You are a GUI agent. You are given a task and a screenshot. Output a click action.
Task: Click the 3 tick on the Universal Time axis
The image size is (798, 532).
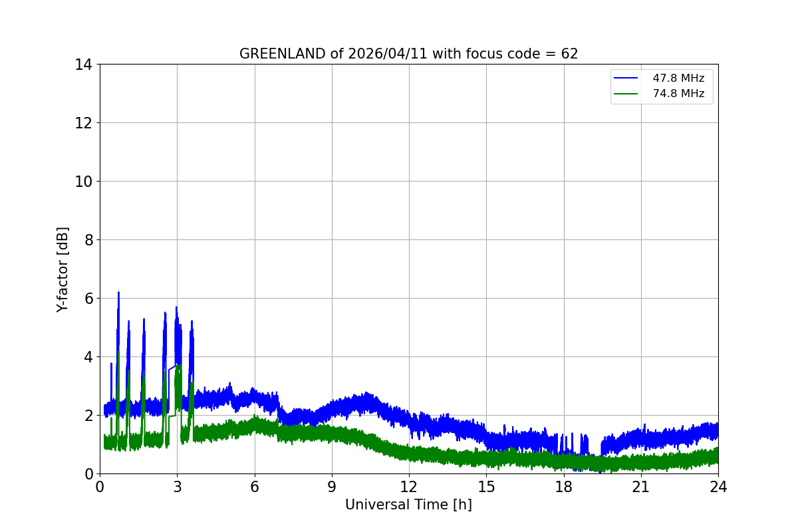[177, 487]
